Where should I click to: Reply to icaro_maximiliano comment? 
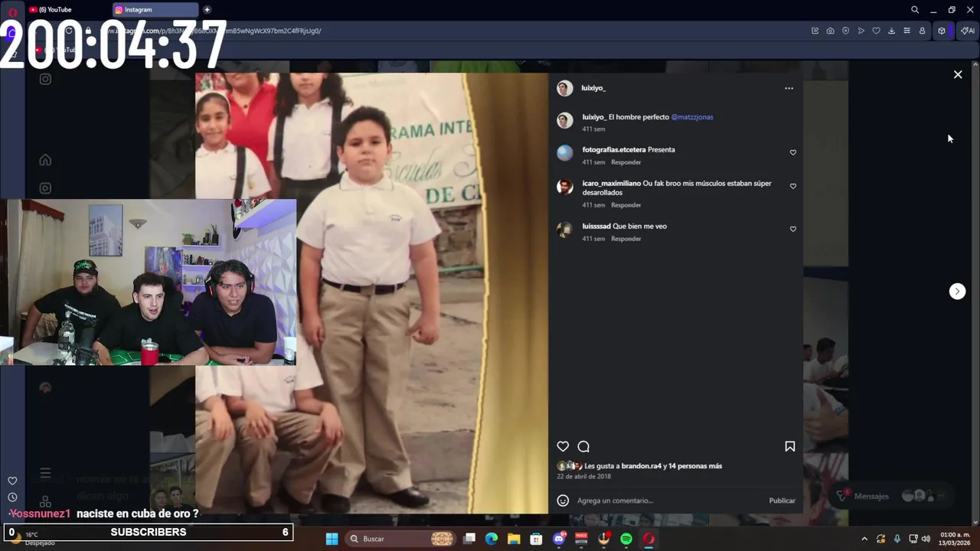point(626,205)
